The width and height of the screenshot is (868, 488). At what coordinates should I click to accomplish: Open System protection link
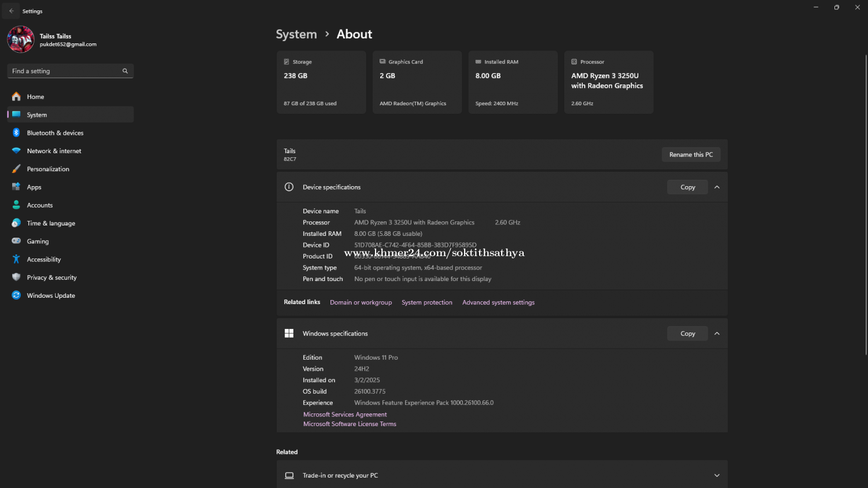coord(427,302)
